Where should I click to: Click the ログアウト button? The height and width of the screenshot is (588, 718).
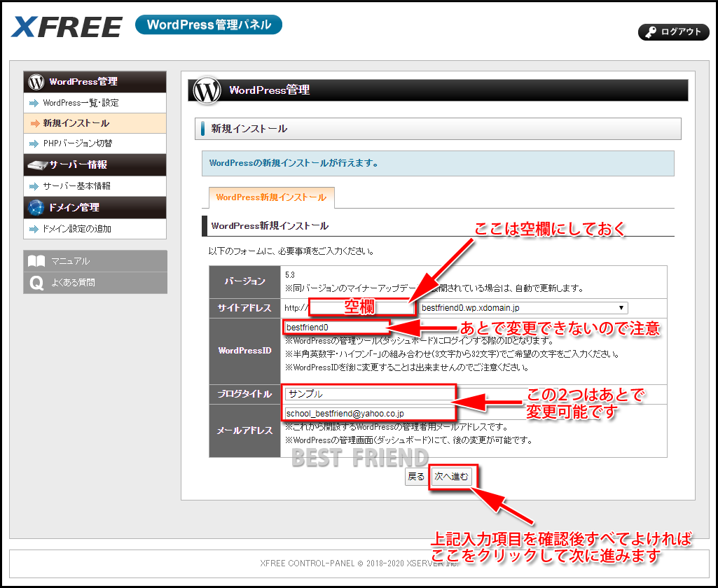pyautogui.click(x=674, y=32)
